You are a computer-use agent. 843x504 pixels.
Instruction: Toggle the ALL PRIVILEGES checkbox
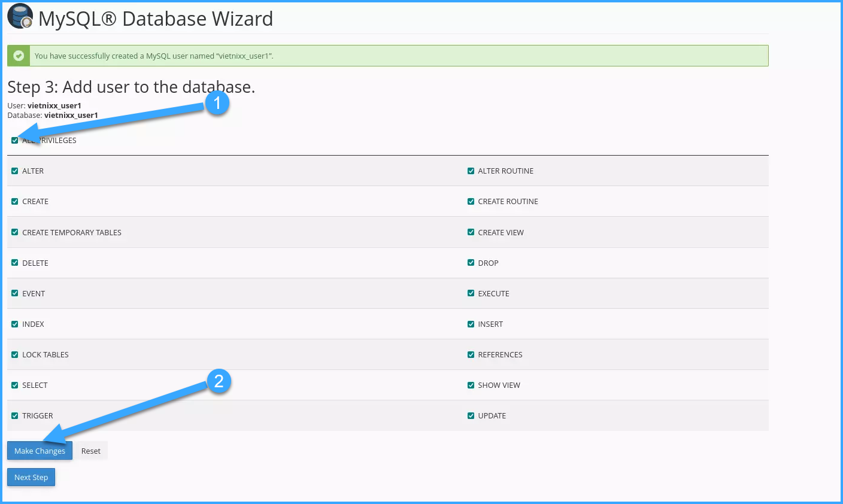(15, 141)
